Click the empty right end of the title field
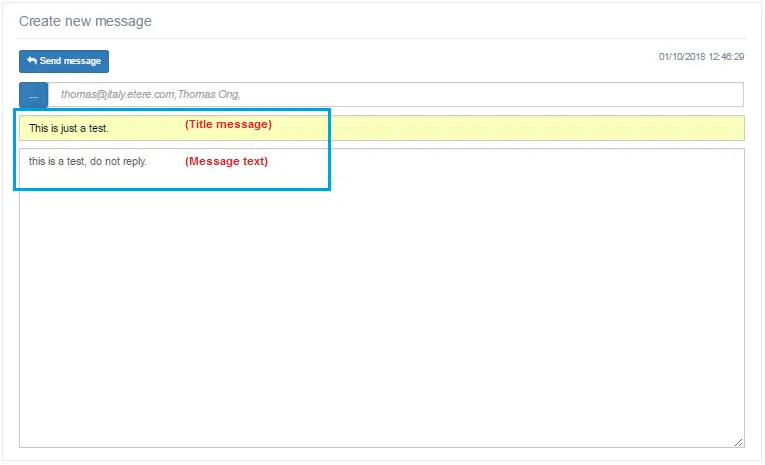 click(x=650, y=128)
